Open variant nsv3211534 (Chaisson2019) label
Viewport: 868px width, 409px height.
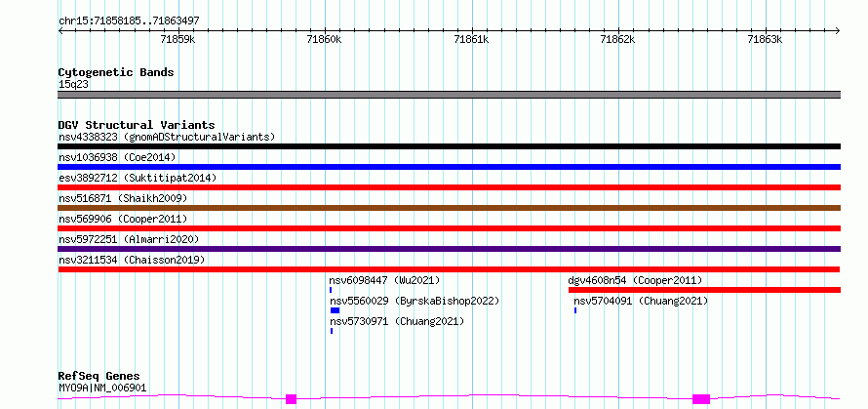click(x=132, y=260)
